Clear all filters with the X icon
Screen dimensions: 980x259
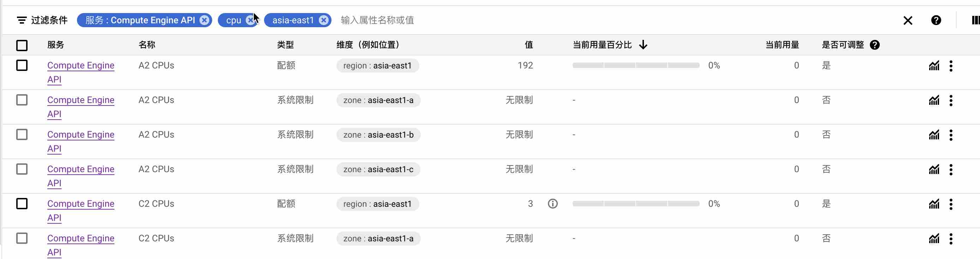[x=908, y=20]
